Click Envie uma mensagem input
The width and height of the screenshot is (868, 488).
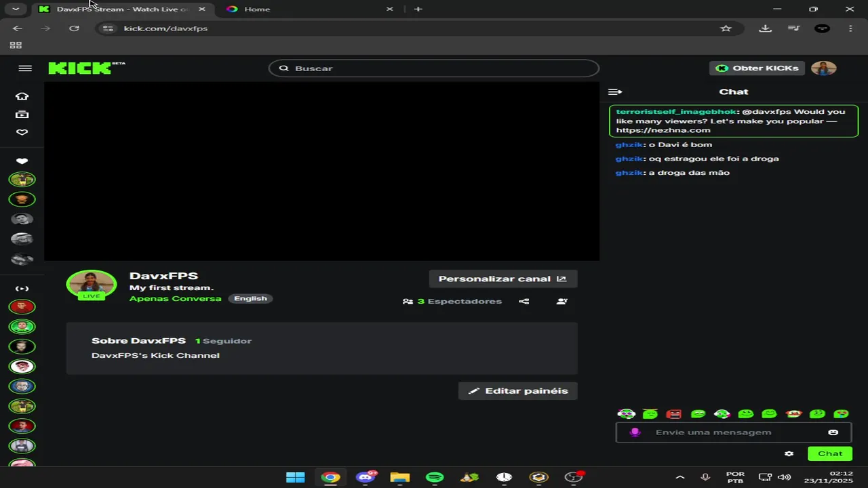click(734, 432)
